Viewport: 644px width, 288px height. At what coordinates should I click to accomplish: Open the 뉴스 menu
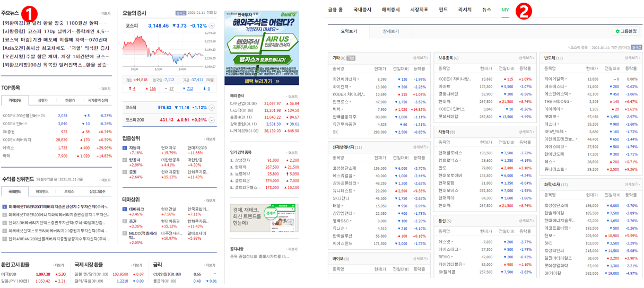[486, 10]
